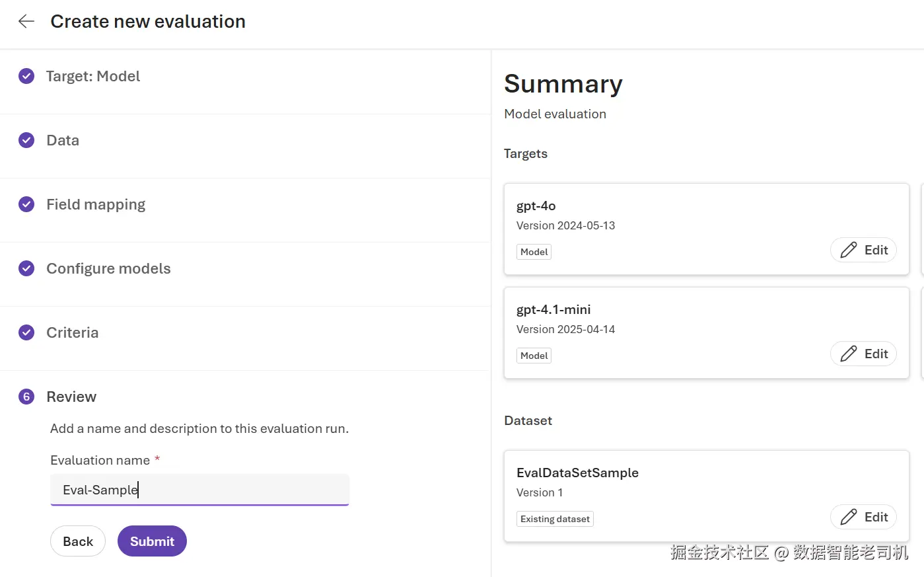Viewport: 924px width, 577px height.
Task: Edit the gpt-4o target
Action: 863,250
